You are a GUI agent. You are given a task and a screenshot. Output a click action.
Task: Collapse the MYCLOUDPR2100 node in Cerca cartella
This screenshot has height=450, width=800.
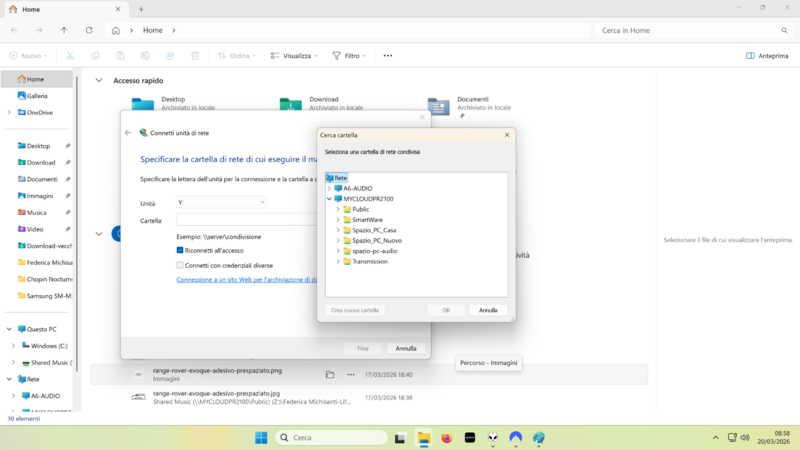[x=330, y=199]
